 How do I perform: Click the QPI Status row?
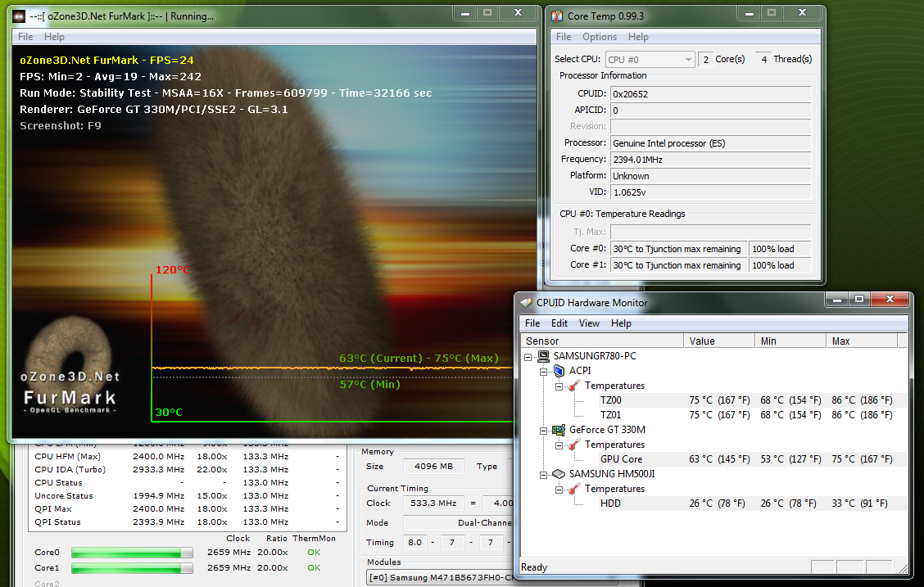point(188,522)
